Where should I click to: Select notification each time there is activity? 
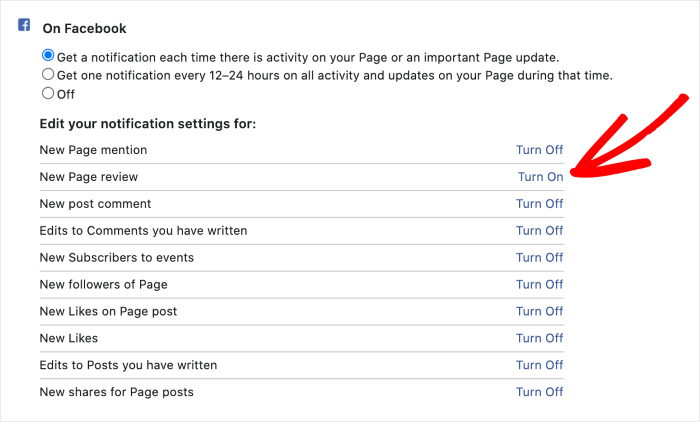coord(48,56)
